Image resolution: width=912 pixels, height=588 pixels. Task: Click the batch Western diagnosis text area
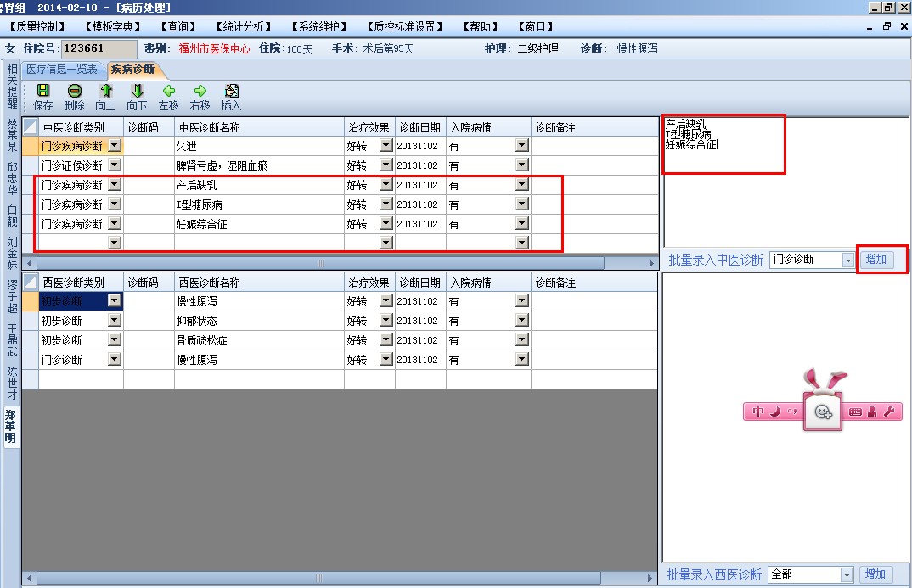(785, 417)
